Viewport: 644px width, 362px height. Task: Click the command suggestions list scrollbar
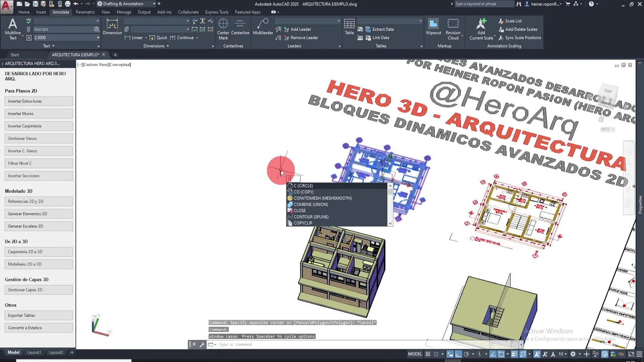coord(390,205)
